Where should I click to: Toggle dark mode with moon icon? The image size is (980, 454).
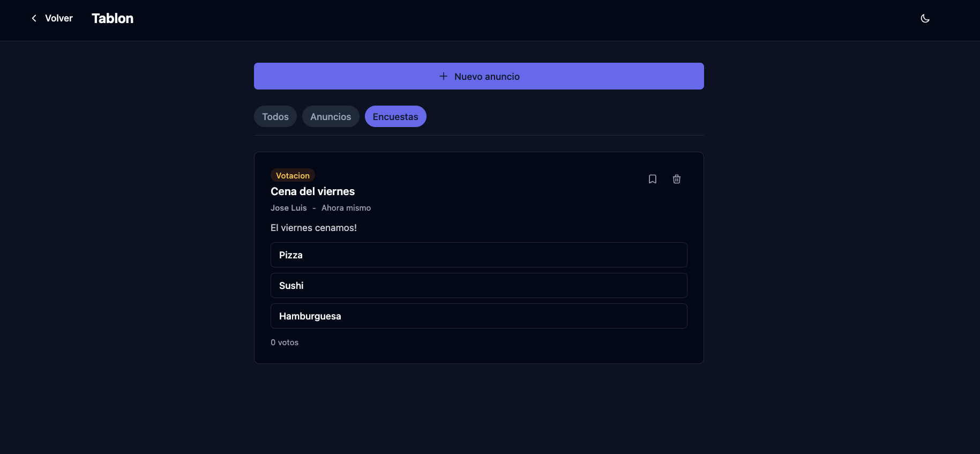coord(925,19)
